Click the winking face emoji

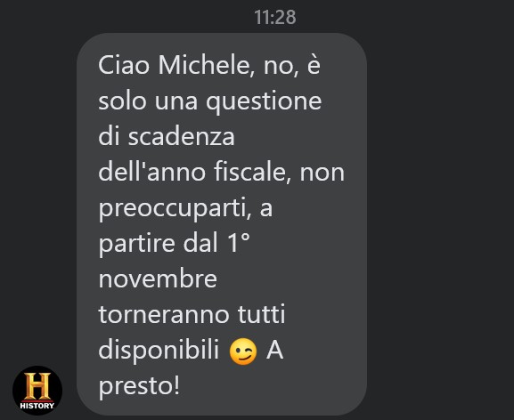243,351
